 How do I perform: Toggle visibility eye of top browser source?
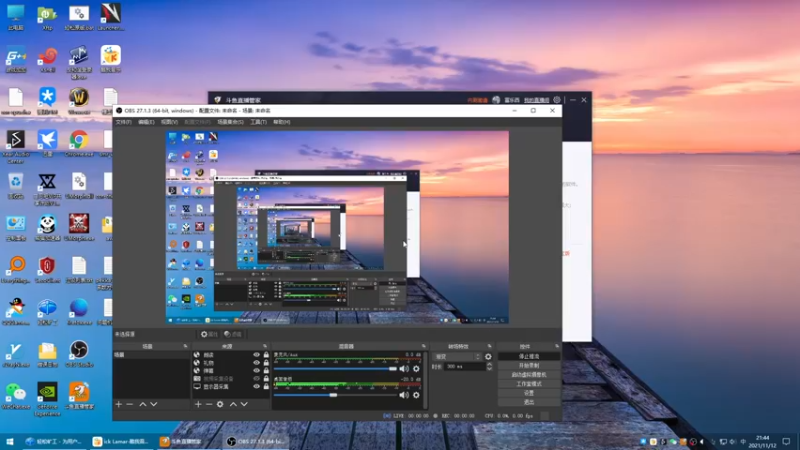tap(257, 355)
